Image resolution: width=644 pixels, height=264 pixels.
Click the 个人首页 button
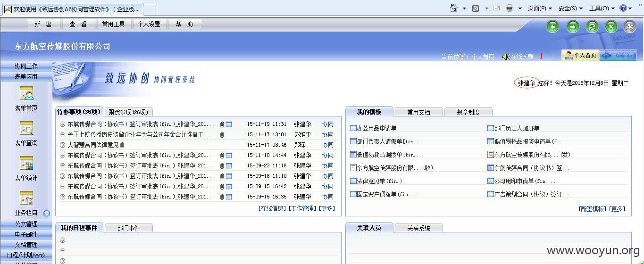click(x=580, y=56)
